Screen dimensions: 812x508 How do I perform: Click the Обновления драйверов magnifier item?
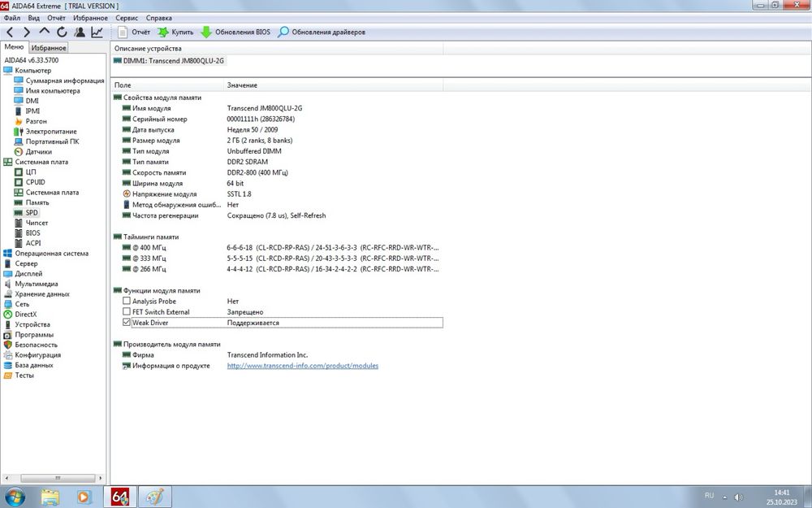[x=322, y=33]
